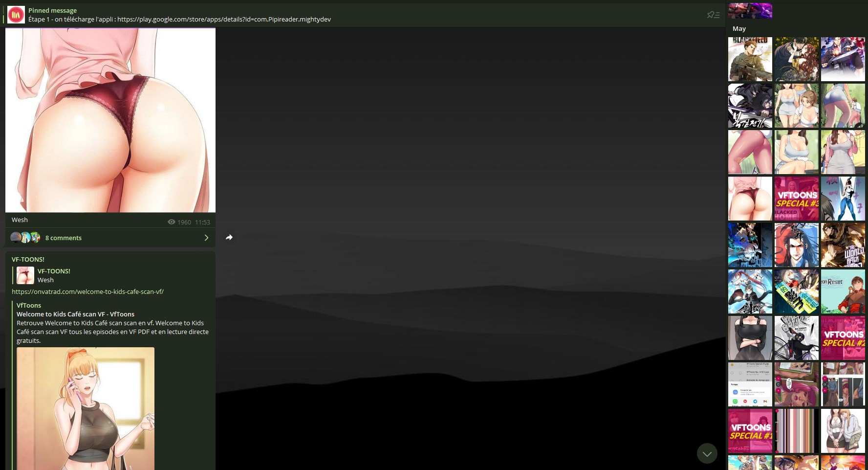Expand comments using the right chevron
This screenshot has width=868, height=470.
tap(206, 238)
